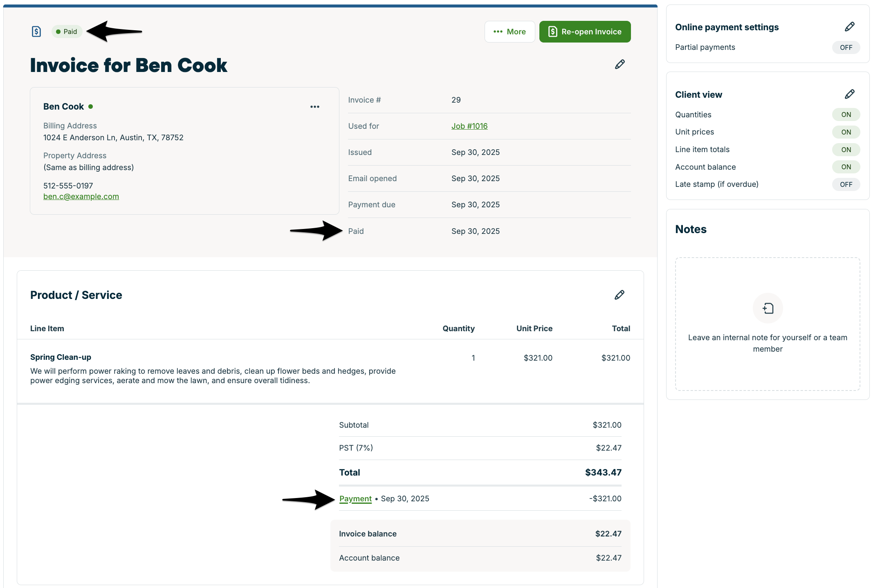Viewport: 871px width, 588px height.
Task: Open the Client view edit pencil
Action: pyautogui.click(x=849, y=94)
